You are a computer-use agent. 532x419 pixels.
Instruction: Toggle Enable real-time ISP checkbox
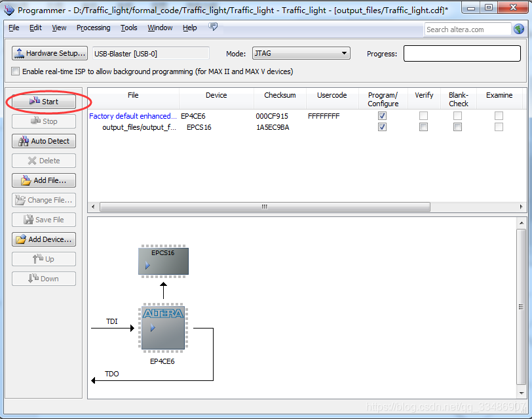coord(15,71)
